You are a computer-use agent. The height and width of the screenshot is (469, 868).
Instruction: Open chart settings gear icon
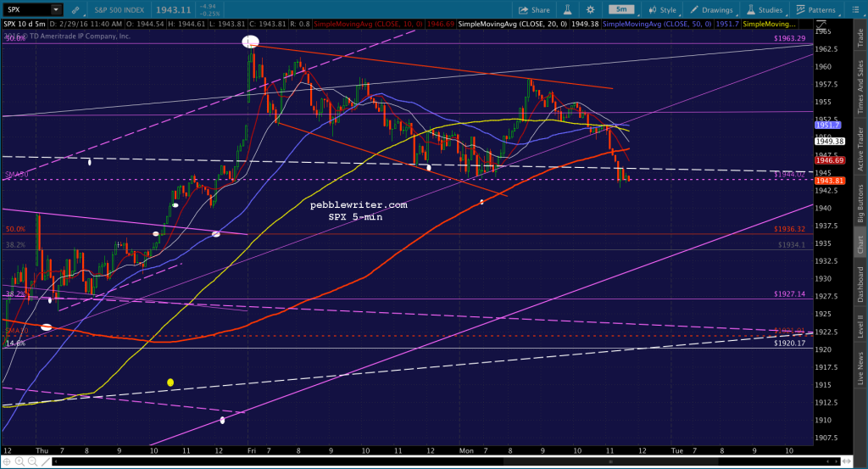(591, 10)
